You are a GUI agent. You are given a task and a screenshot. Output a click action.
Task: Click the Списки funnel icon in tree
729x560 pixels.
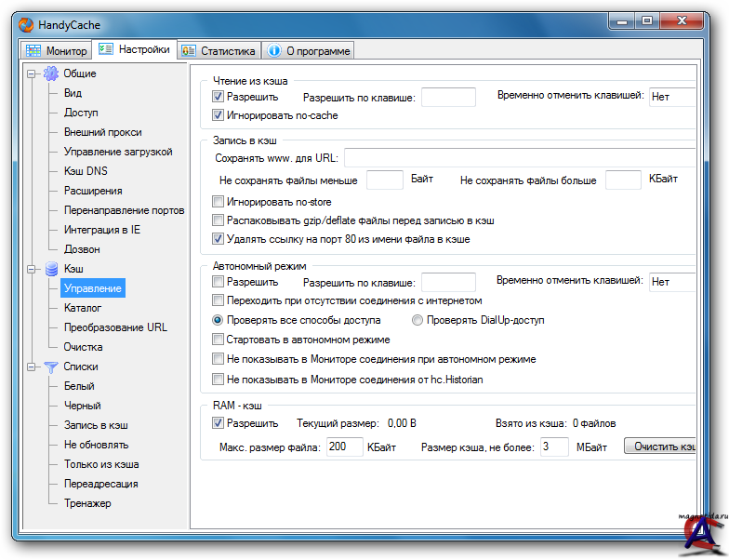[x=51, y=367]
